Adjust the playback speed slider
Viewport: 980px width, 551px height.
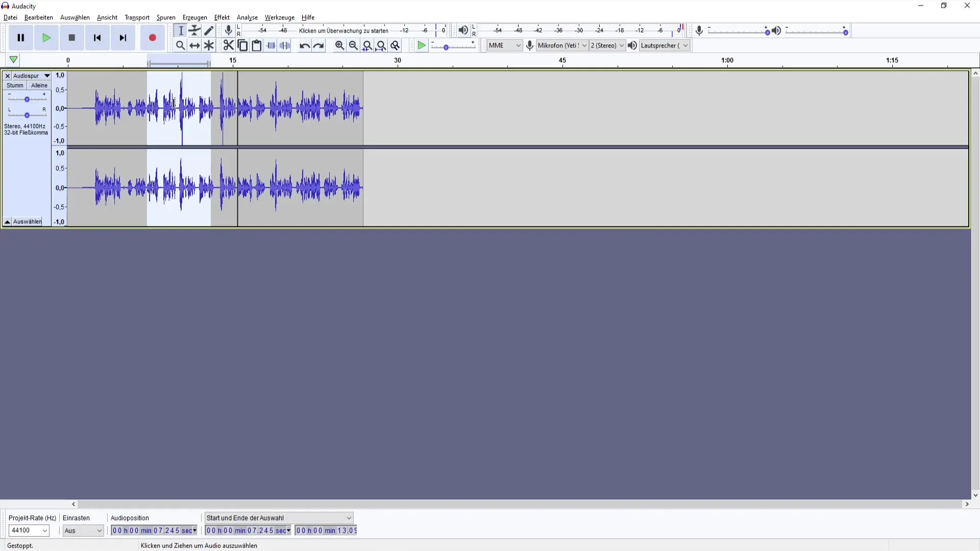[x=453, y=46]
